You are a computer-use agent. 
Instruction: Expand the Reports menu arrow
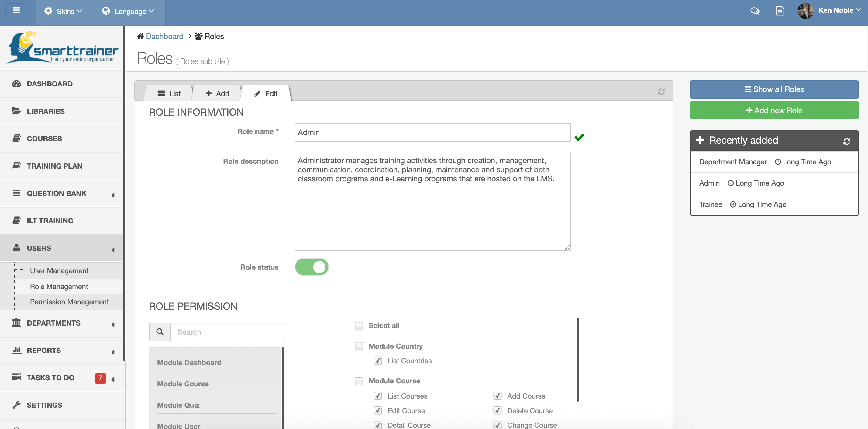[x=113, y=352]
